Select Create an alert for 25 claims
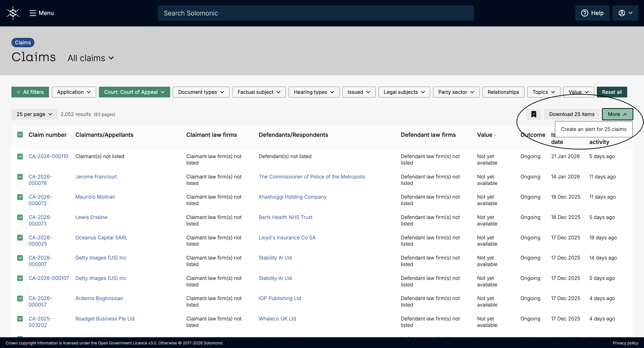 click(x=593, y=129)
